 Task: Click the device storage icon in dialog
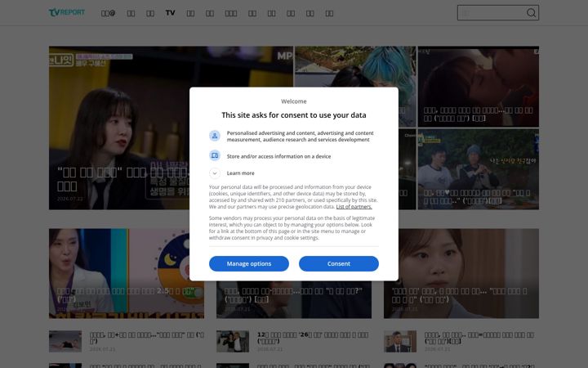tap(215, 155)
